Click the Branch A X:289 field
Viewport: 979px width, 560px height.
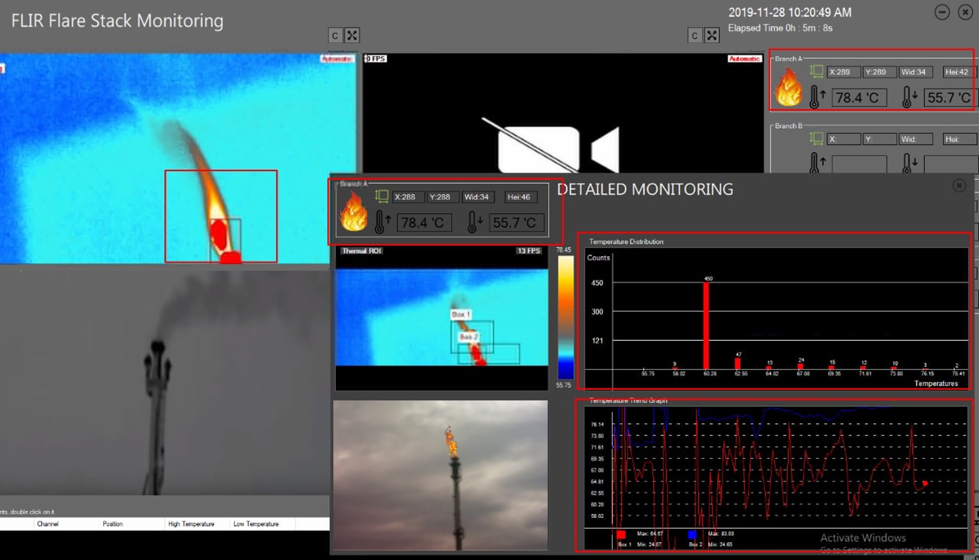click(x=843, y=72)
